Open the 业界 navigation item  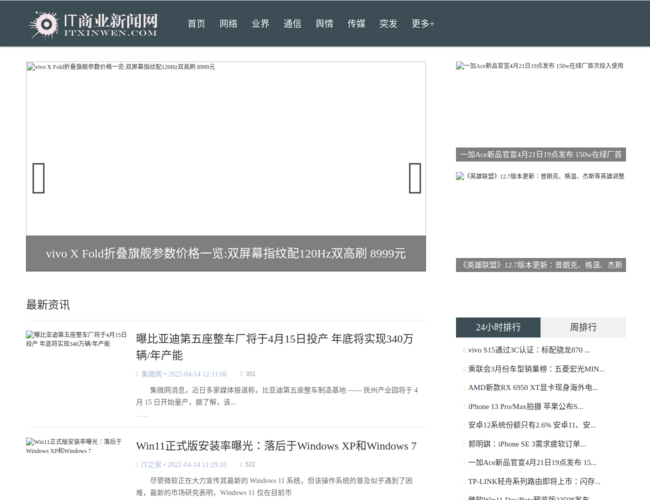pos(260,24)
